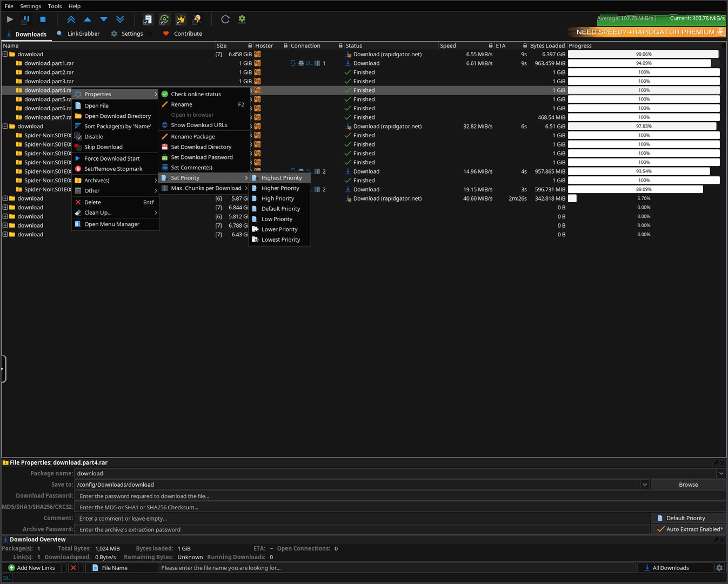Click the blue stop downloads button
Screen dimensions: 728x584
[x=43, y=19]
